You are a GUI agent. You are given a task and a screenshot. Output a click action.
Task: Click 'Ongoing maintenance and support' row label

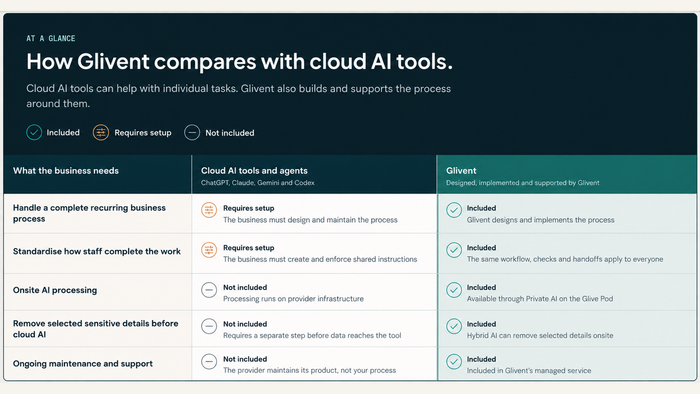[x=83, y=364]
